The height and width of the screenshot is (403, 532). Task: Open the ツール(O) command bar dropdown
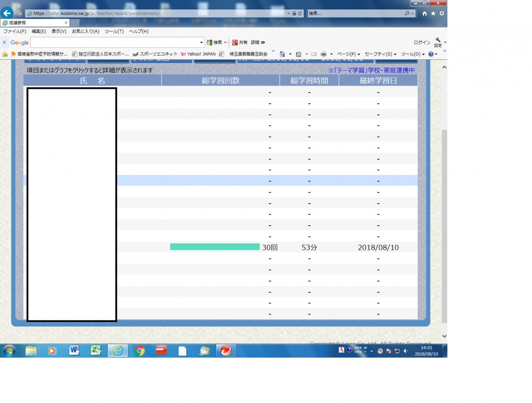[x=413, y=54]
